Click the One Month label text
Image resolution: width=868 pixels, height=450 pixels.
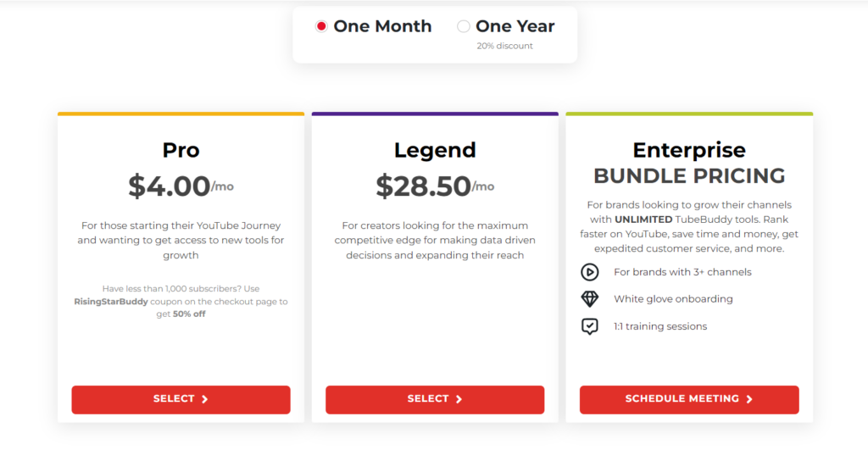click(382, 26)
